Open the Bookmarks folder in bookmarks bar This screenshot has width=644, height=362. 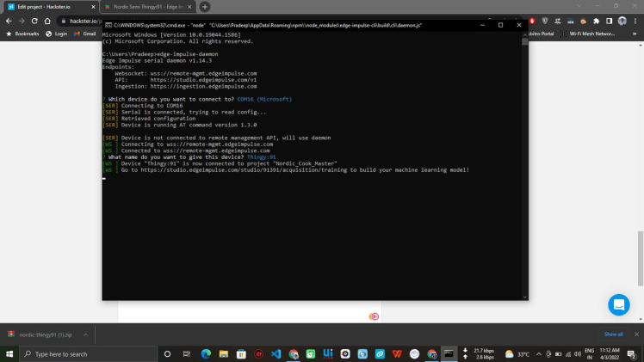(x=22, y=34)
